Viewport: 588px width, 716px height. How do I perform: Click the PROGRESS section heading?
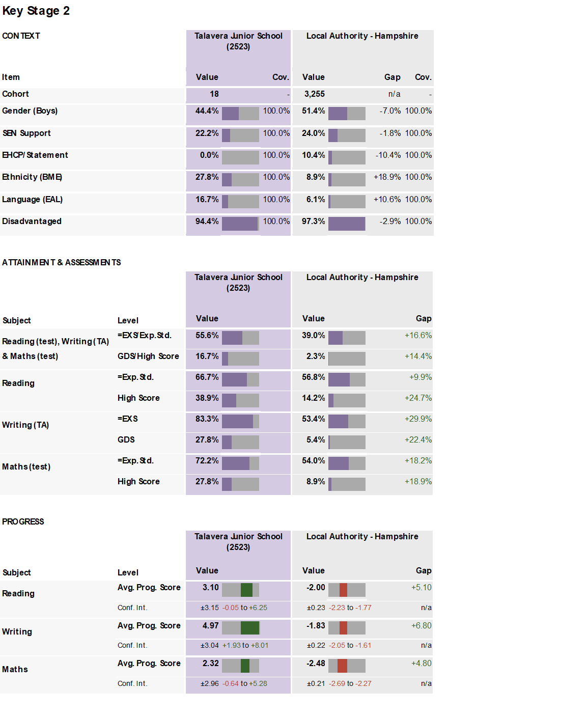click(23, 521)
